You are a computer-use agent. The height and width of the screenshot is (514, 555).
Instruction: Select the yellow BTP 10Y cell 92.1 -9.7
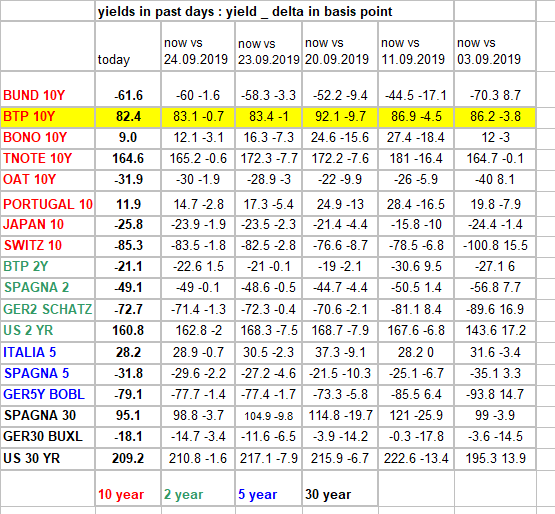[340, 117]
